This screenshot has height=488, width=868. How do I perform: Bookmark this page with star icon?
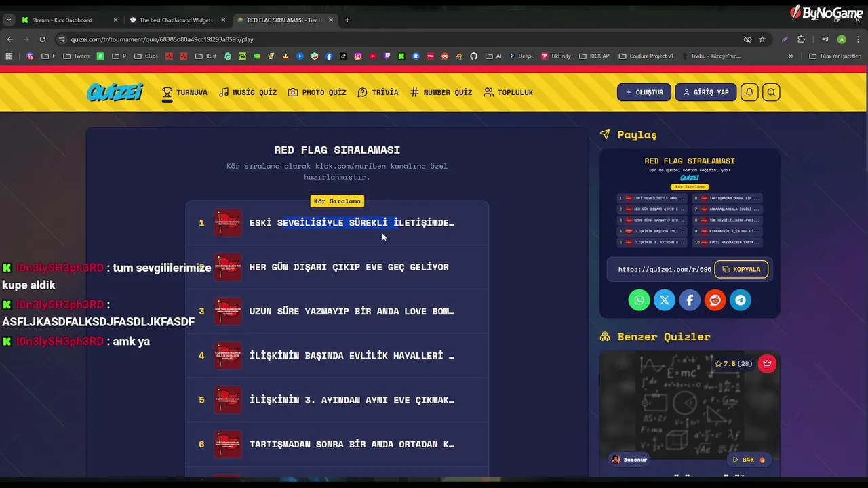coord(762,39)
